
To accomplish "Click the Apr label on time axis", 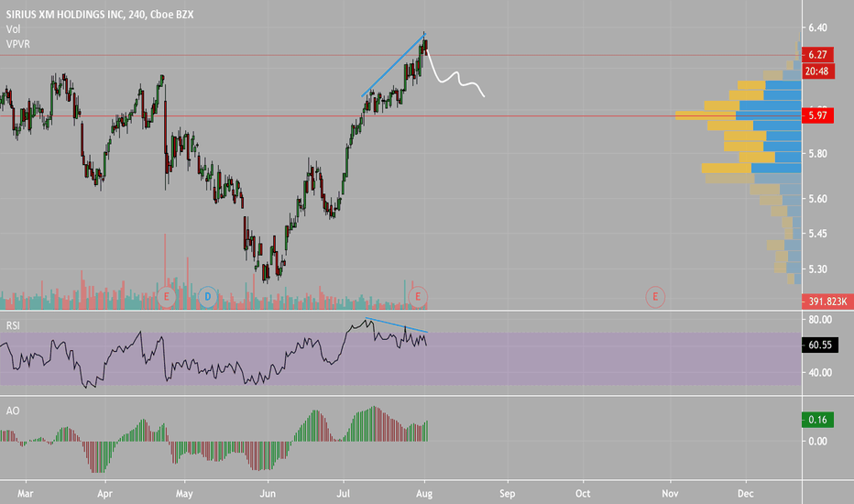I will pyautogui.click(x=104, y=494).
